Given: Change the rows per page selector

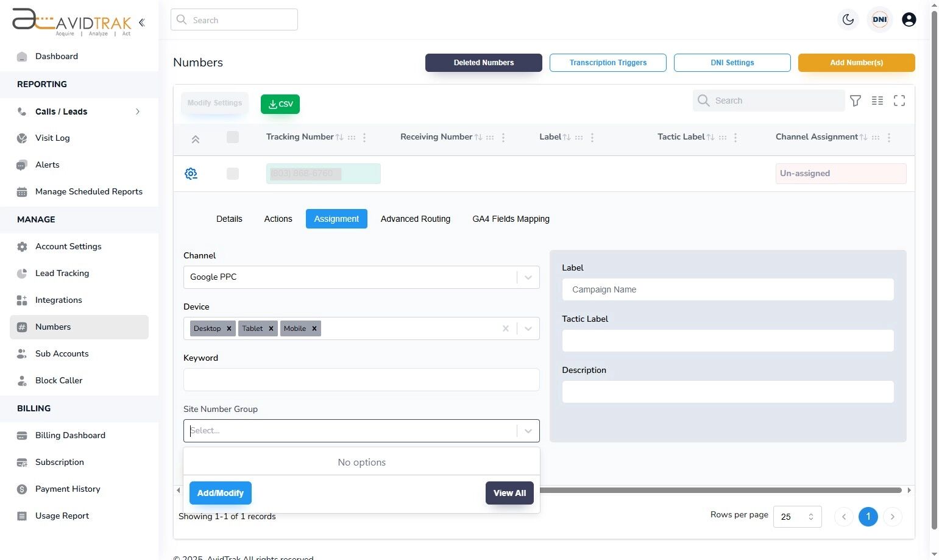Looking at the screenshot, I should [797, 517].
